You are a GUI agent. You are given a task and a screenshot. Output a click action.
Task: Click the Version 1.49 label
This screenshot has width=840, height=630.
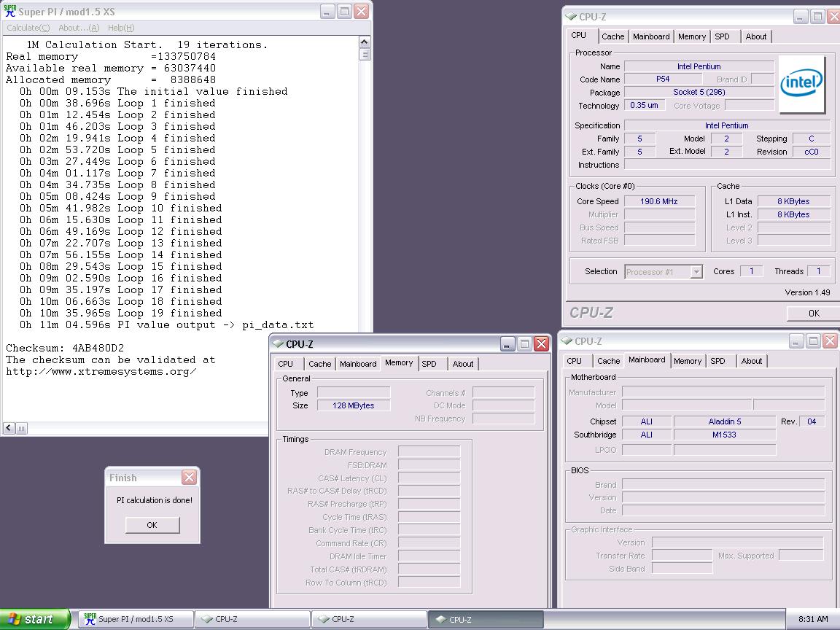(807, 292)
